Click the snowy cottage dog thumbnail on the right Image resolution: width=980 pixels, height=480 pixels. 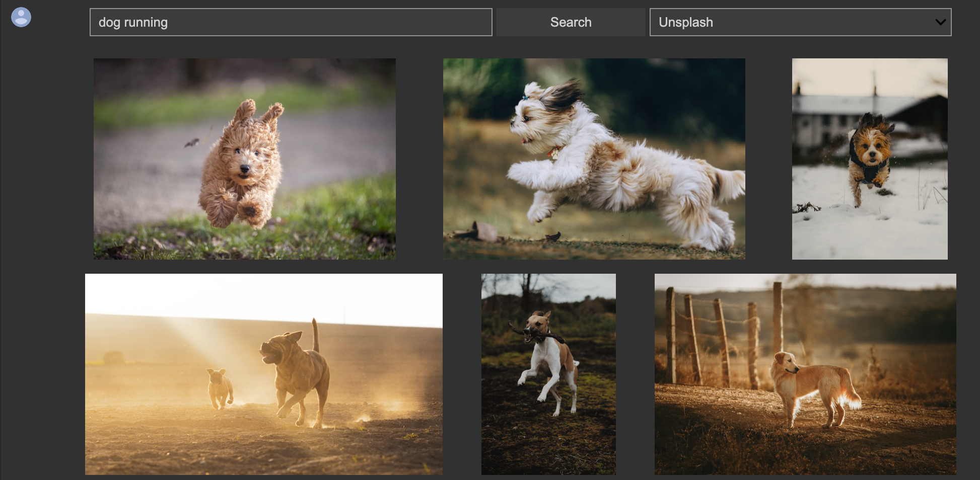click(x=869, y=159)
